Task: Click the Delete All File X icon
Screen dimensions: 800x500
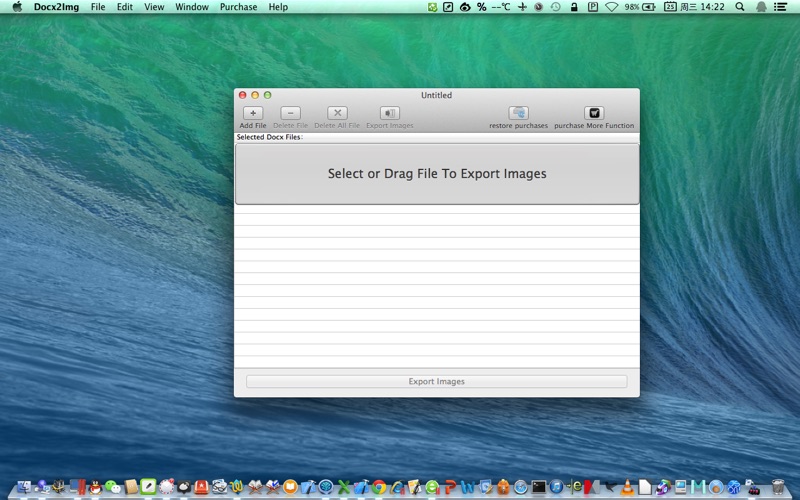Action: click(337, 113)
